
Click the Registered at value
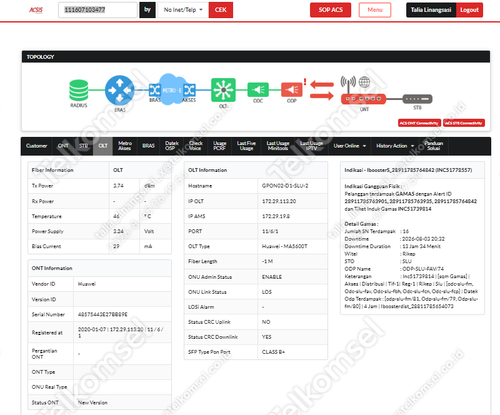(121, 333)
